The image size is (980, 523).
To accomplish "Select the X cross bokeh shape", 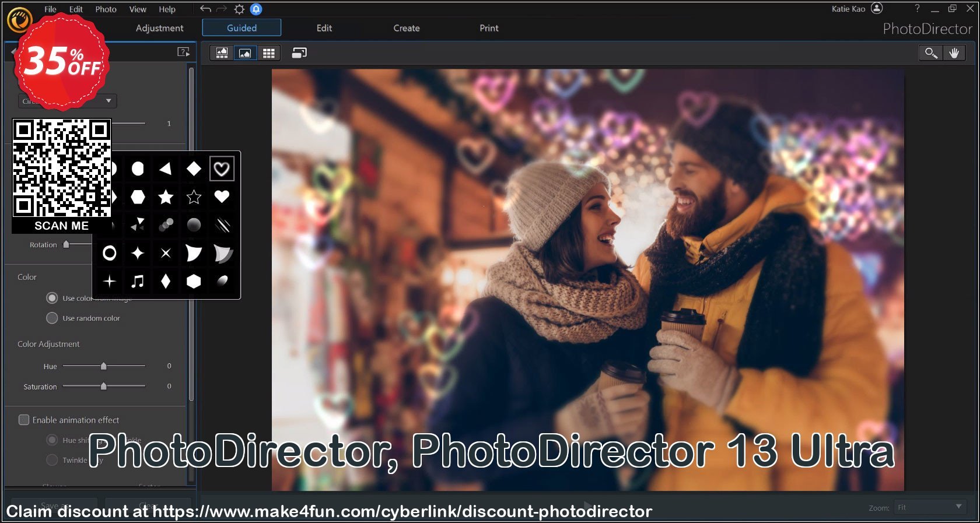I will [166, 253].
